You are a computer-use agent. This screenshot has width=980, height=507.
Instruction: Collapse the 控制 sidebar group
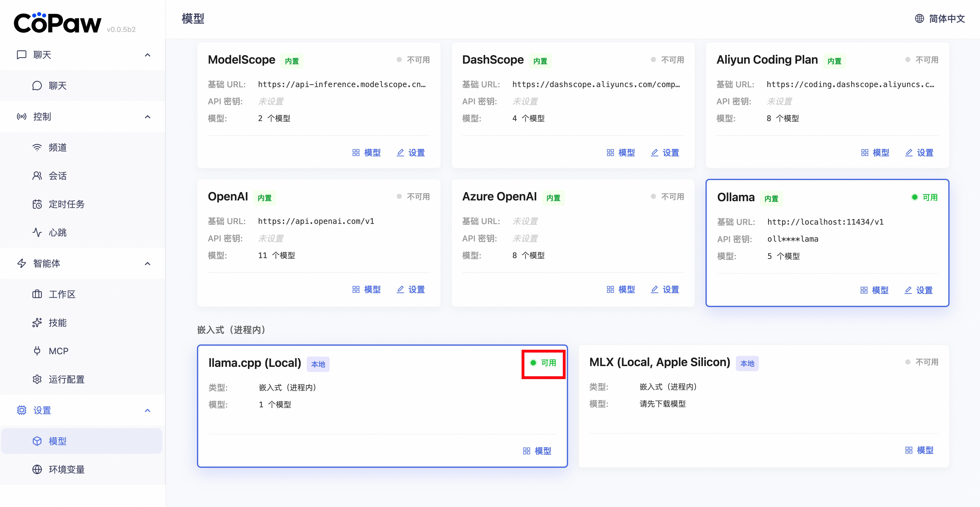pos(148,117)
